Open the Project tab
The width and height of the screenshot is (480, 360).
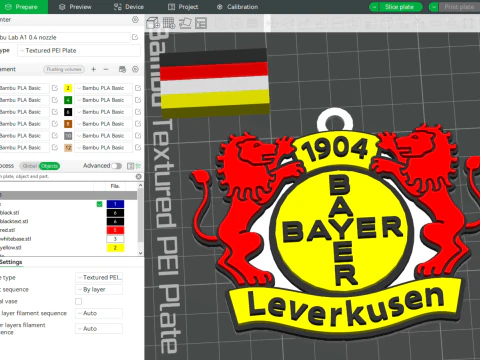183,7
